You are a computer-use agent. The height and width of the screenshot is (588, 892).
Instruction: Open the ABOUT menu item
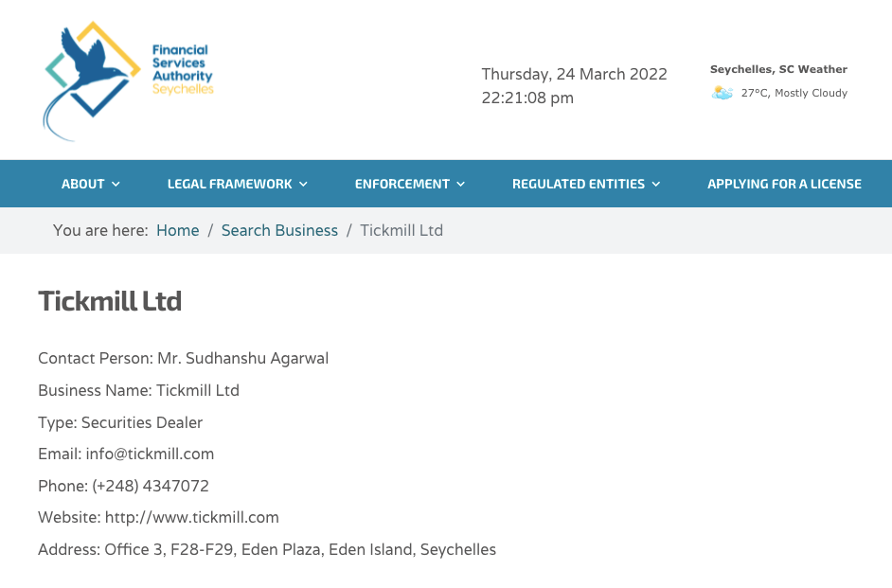[x=83, y=185]
